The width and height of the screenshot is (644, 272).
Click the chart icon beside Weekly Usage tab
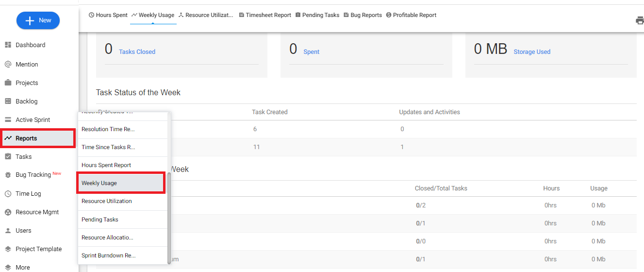tap(134, 15)
